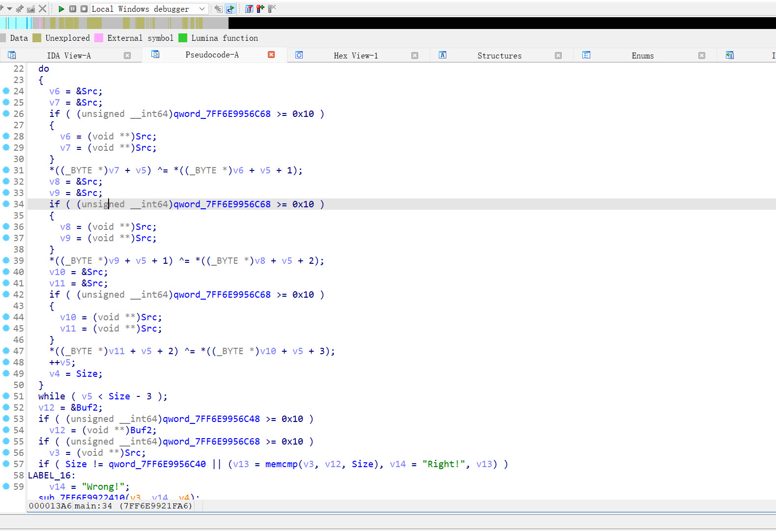
Task: Click 'Size' in 'v4 = Size;' line 49
Action: [86, 374]
